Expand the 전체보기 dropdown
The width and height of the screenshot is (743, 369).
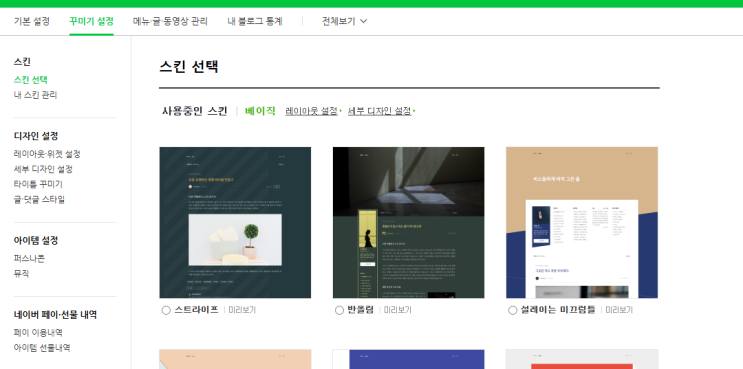[344, 21]
